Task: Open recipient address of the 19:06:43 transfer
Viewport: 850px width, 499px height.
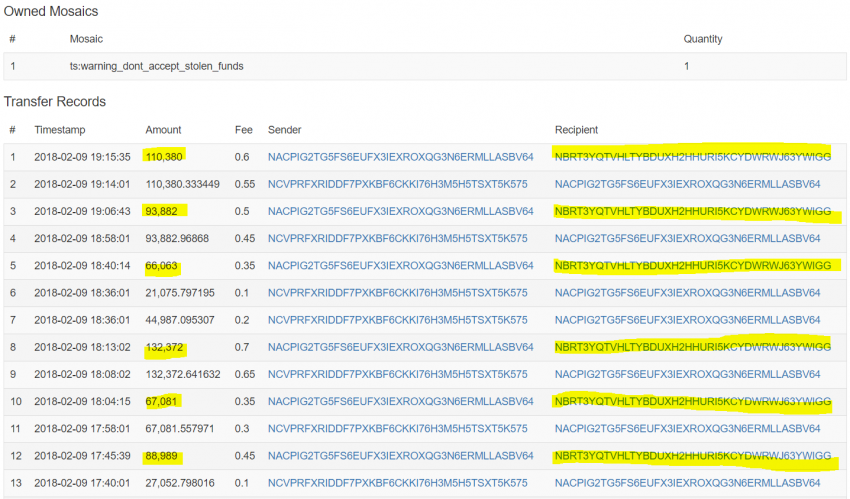Action: tap(692, 211)
